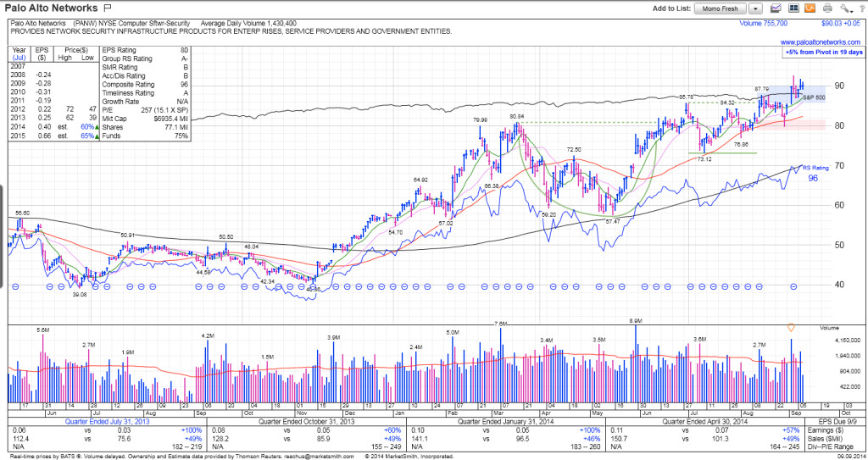Click the Volume 755,700 readout

tap(763, 24)
